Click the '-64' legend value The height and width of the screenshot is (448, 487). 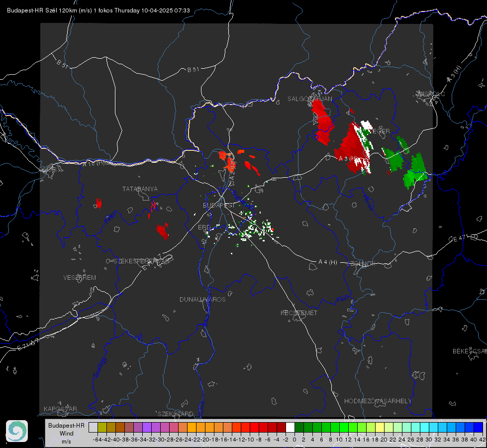point(97,440)
